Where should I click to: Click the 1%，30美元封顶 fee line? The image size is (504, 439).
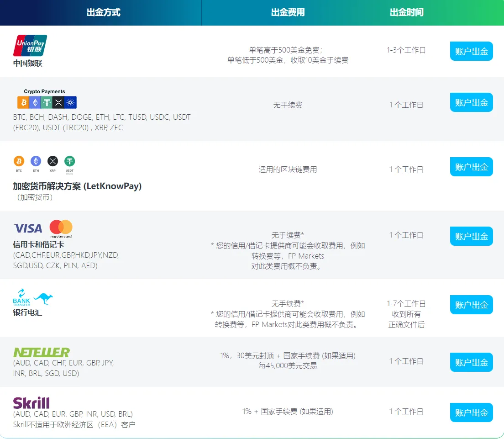tap(288, 355)
